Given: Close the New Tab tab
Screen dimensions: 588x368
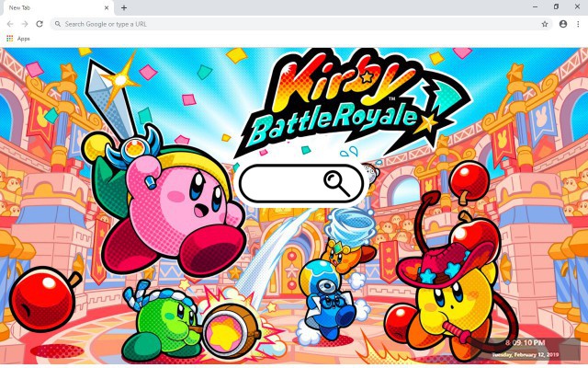Looking at the screenshot, I should [x=107, y=7].
